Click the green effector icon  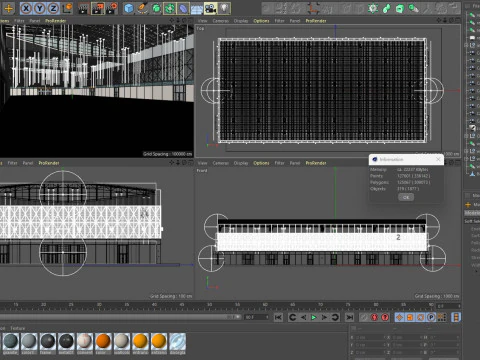386,8
